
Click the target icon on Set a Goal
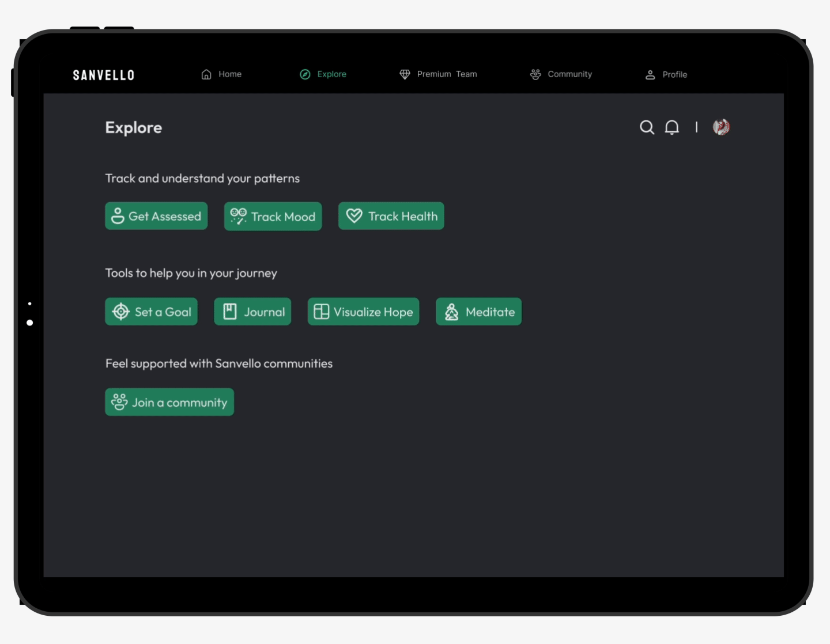pos(120,311)
